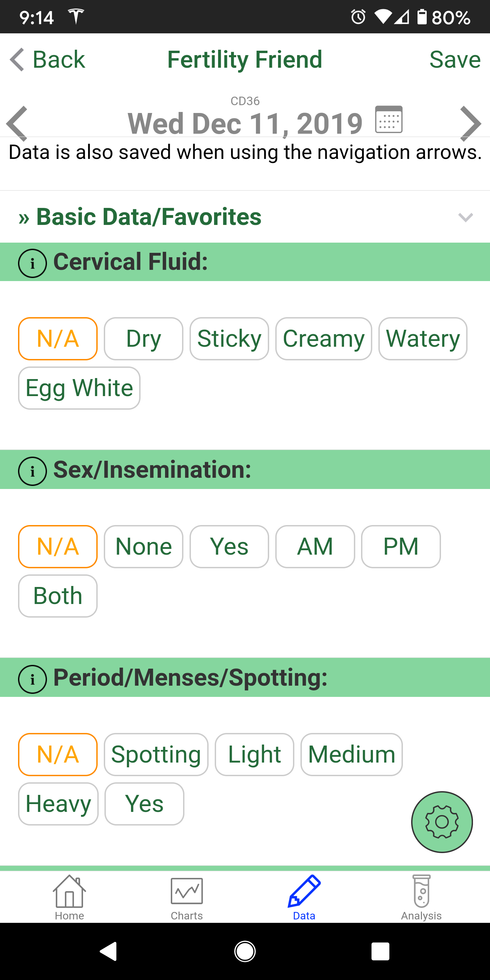Select Creamy cervical fluid option
This screenshot has width=490, height=980.
point(323,339)
